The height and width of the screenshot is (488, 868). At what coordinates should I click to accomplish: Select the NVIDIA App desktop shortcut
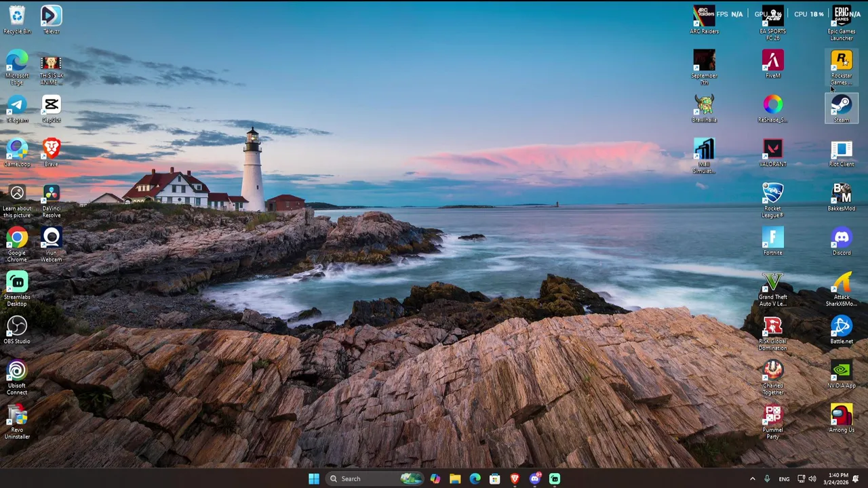point(842,375)
